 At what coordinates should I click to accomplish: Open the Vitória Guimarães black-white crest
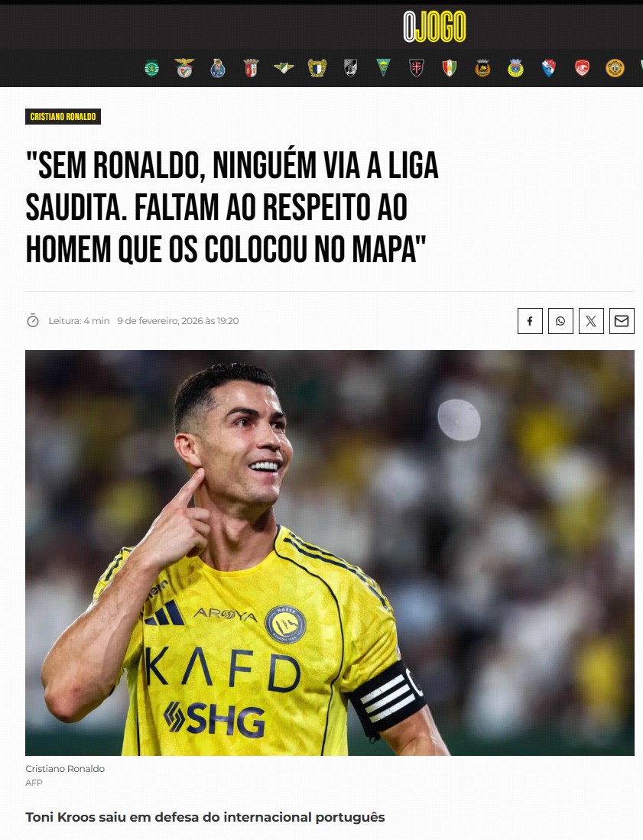click(x=350, y=68)
